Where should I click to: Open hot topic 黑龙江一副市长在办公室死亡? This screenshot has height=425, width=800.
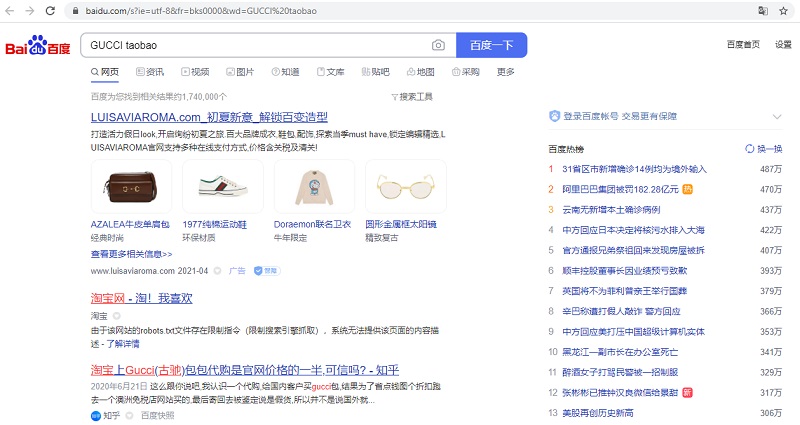[620, 352]
